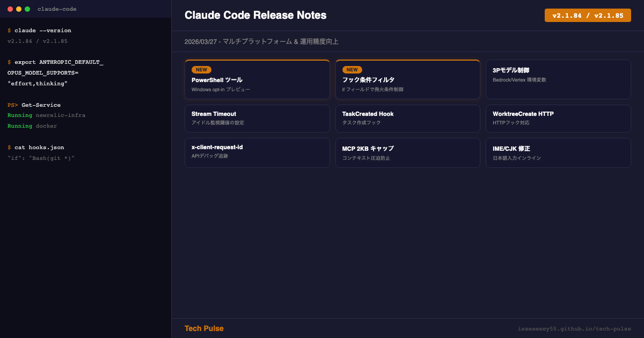This screenshot has width=644, height=338.
Task: Open the MCP 2KB キャップ card
Action: pos(407,152)
